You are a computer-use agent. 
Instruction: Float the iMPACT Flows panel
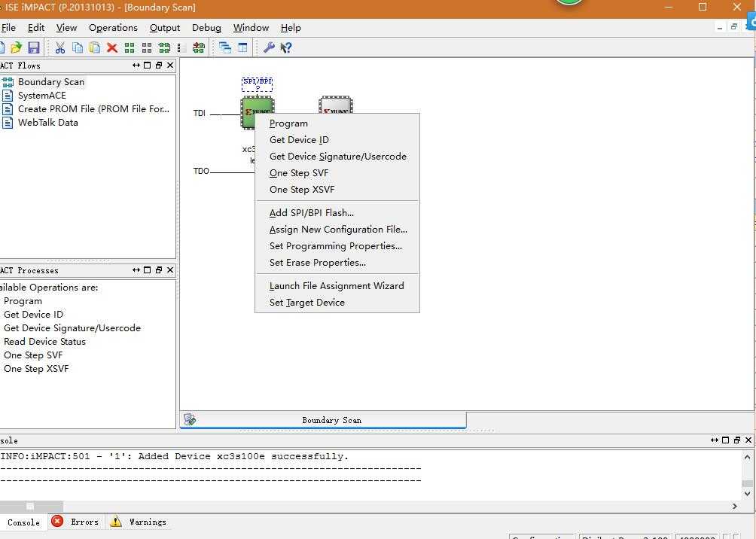[159, 65]
